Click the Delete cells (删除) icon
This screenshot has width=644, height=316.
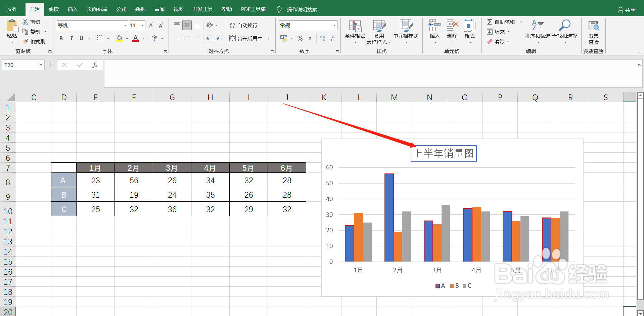452,26
